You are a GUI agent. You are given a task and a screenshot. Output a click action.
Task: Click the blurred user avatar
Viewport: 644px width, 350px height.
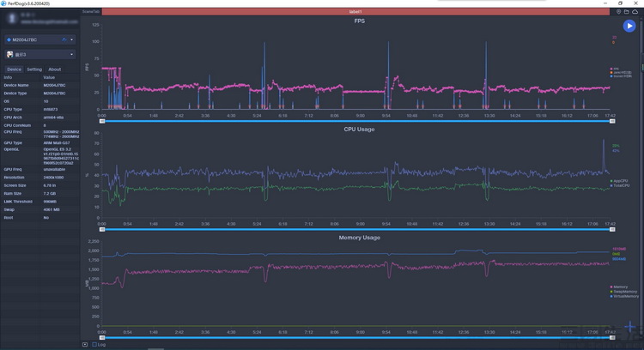pos(12,18)
